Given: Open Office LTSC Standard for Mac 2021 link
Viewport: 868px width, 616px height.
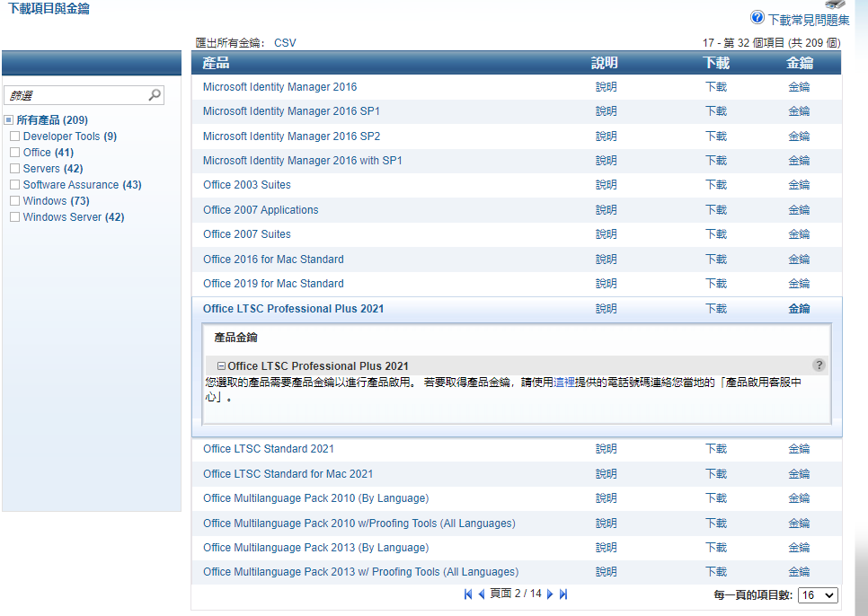Looking at the screenshot, I should pyautogui.click(x=288, y=474).
